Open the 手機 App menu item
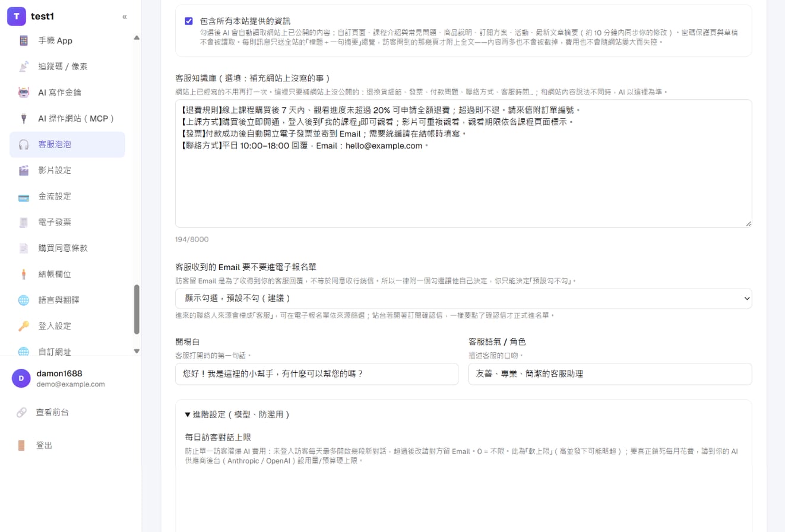 (67, 40)
